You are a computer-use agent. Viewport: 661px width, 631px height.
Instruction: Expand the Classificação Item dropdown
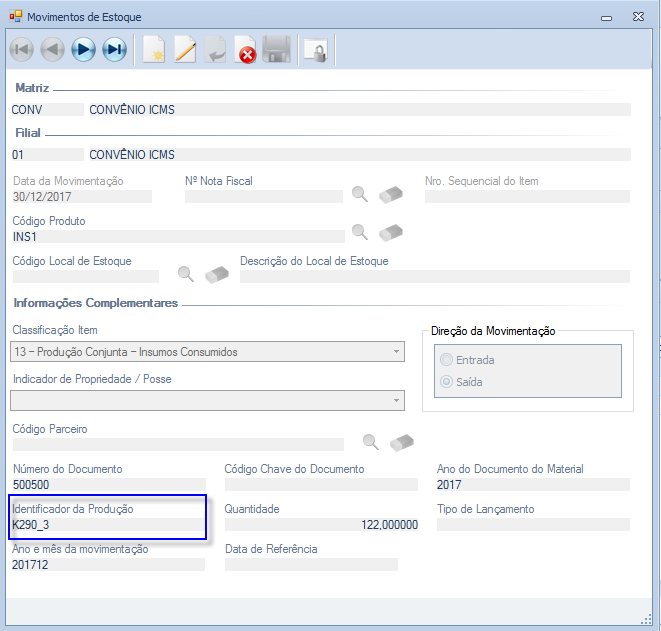(x=397, y=352)
